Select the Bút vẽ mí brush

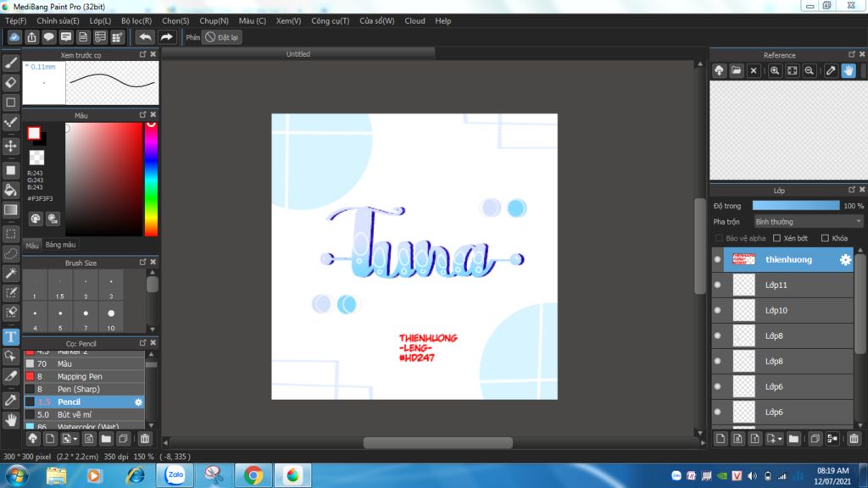(x=84, y=414)
